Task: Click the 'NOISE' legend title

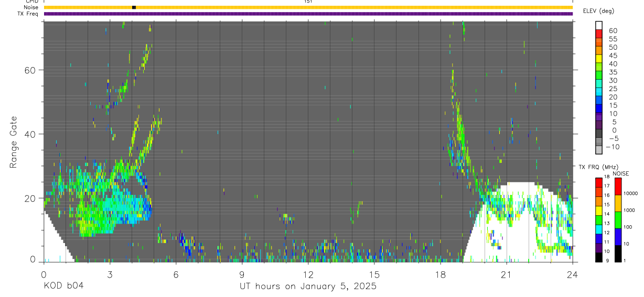Action: click(621, 173)
